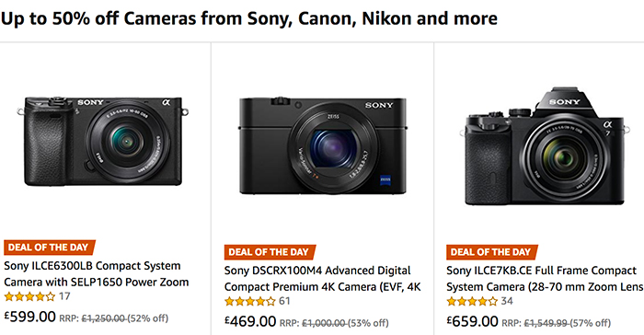The image size is (644, 335).
Task: Click the Sony ILCE7KB.CE Full Frame Compact title
Action: point(545,279)
